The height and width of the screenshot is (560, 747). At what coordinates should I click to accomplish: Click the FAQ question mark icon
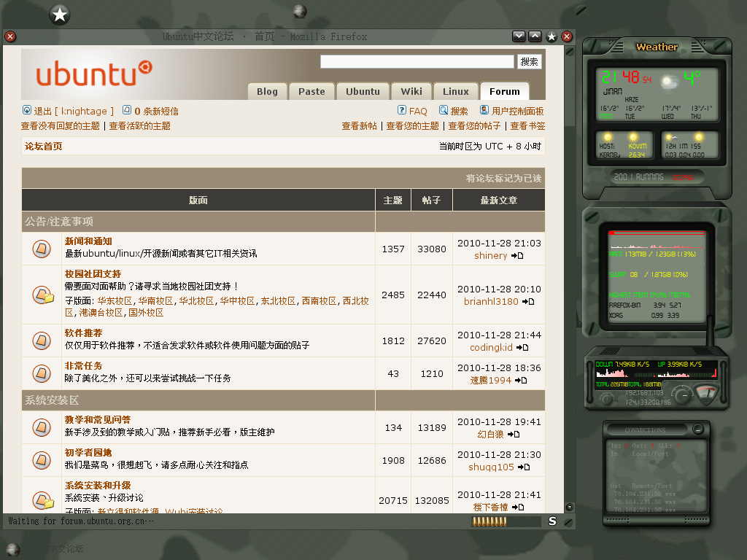tap(402, 110)
